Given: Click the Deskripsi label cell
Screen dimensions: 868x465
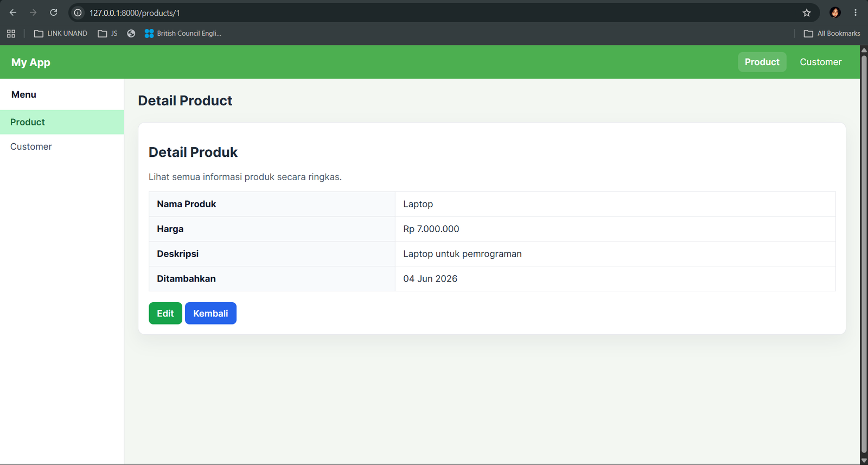Looking at the screenshot, I should [272, 254].
